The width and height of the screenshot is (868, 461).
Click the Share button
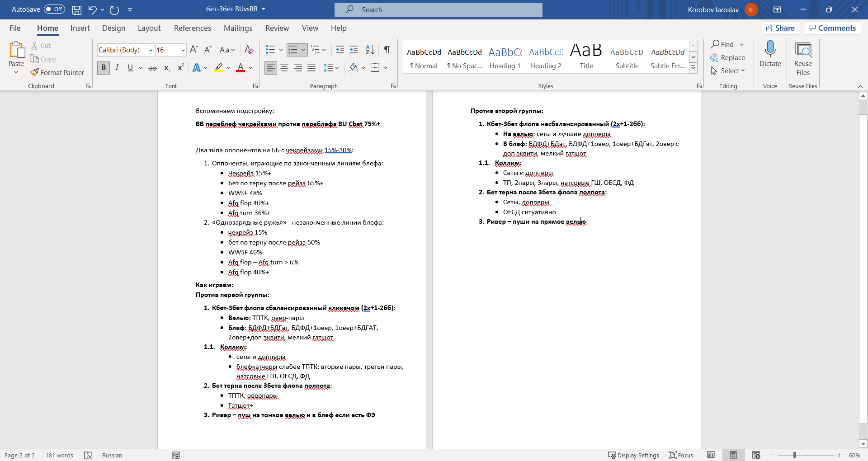(x=781, y=28)
